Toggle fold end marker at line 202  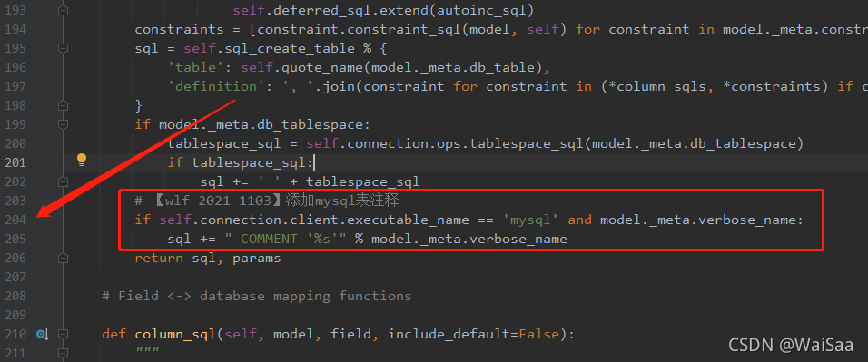coord(64,181)
